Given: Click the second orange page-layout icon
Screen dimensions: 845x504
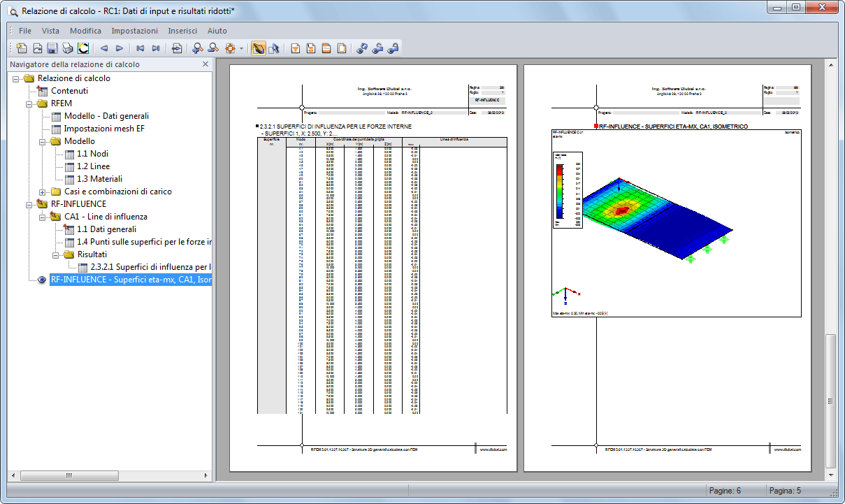Looking at the screenshot, I should (x=310, y=48).
